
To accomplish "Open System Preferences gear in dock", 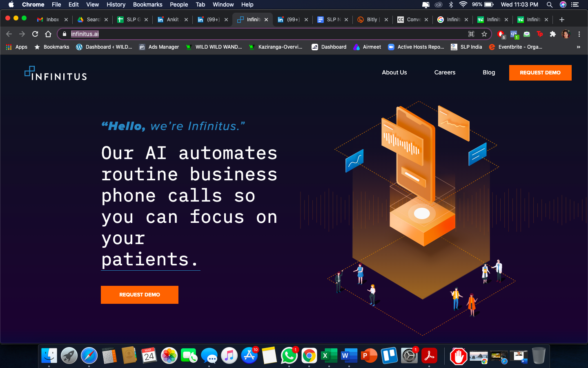I will (409, 355).
